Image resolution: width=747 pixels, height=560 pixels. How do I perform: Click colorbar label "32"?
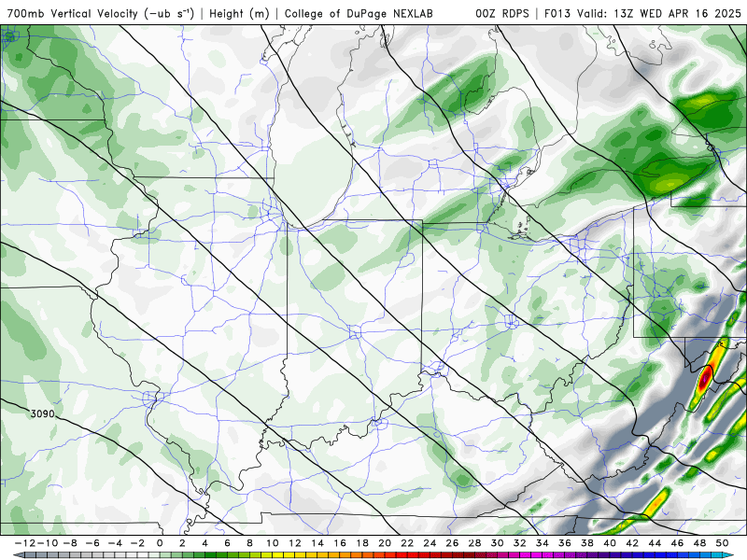point(520,543)
